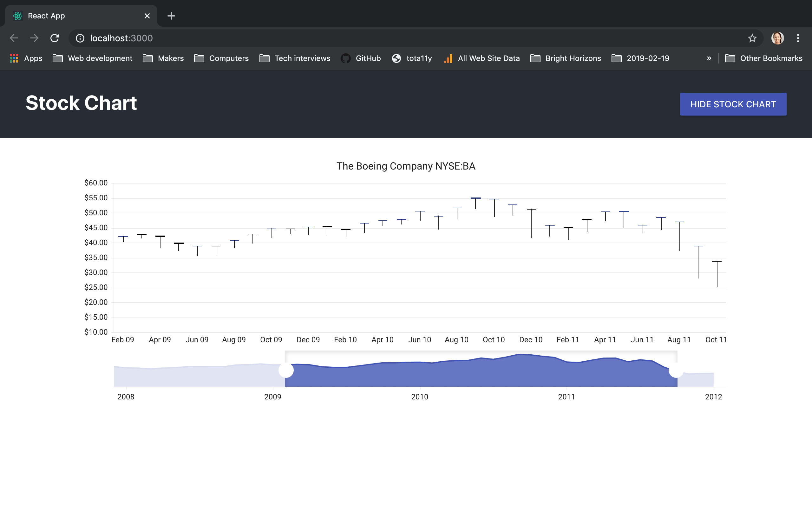Viewport: 812px width, 508px height.
Task: Open the tota11y bookmark
Action: click(412, 58)
